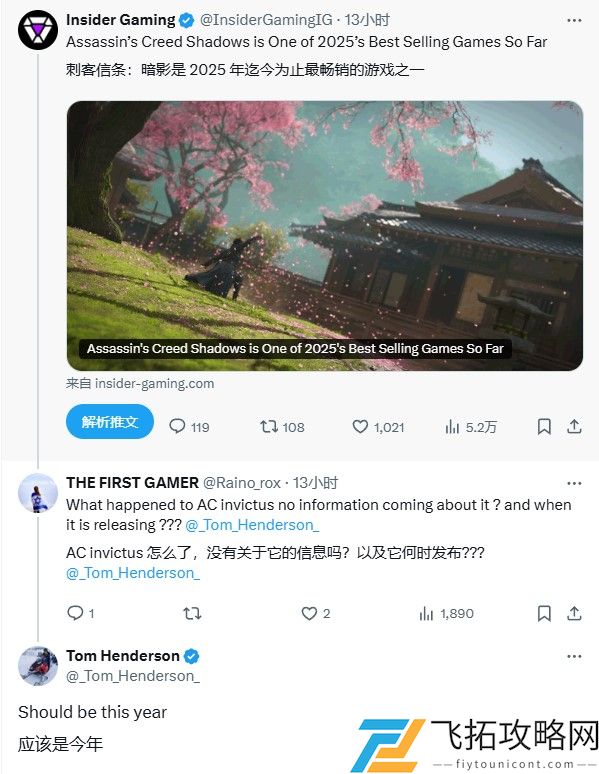599x774 pixels.
Task: View analytics showing 5.2万 views
Action: pos(470,426)
